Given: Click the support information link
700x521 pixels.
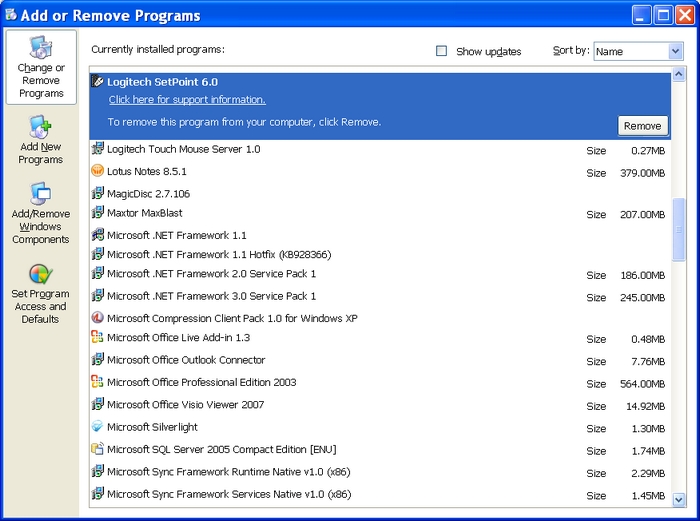Looking at the screenshot, I should [187, 100].
